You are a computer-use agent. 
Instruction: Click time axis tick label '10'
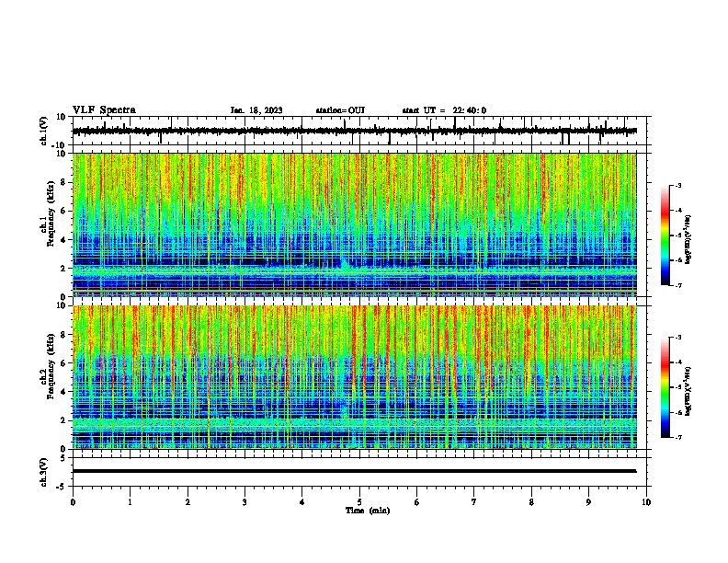tap(646, 502)
